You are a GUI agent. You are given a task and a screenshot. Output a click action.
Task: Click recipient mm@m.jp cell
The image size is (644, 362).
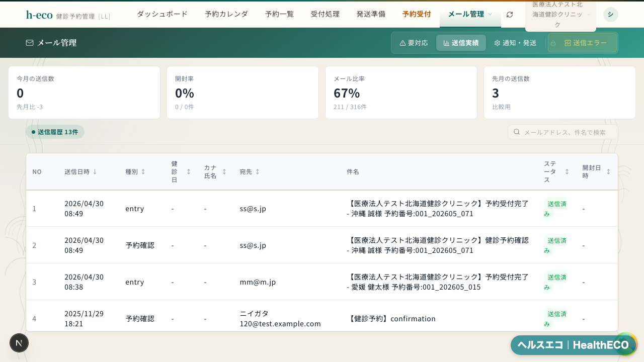tap(258, 282)
